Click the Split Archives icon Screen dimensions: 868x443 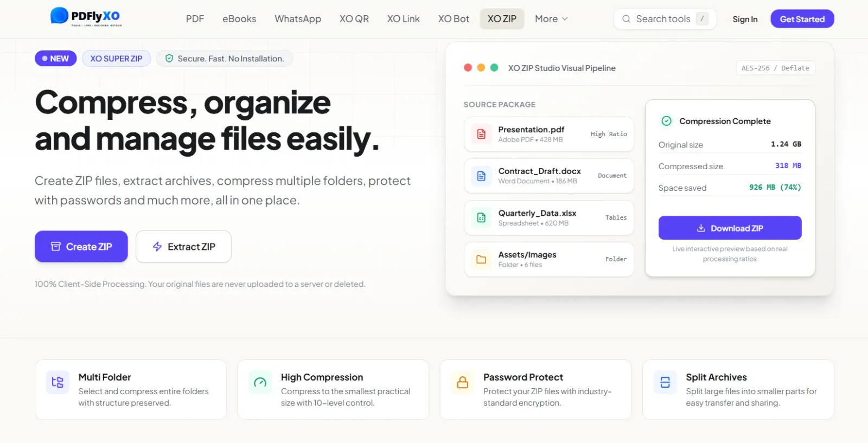(x=665, y=382)
